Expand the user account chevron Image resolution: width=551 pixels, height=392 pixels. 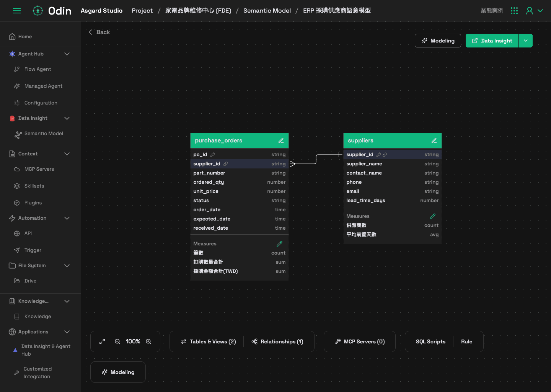540,11
